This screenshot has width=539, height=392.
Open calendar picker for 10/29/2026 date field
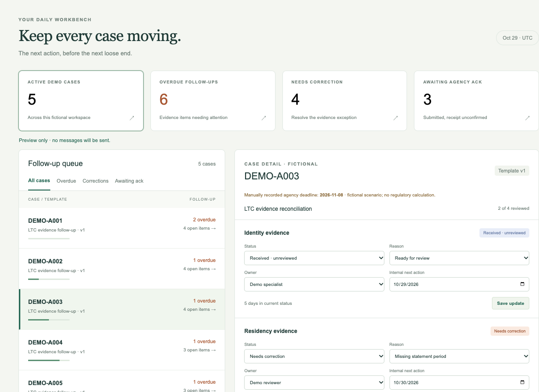[522, 284]
